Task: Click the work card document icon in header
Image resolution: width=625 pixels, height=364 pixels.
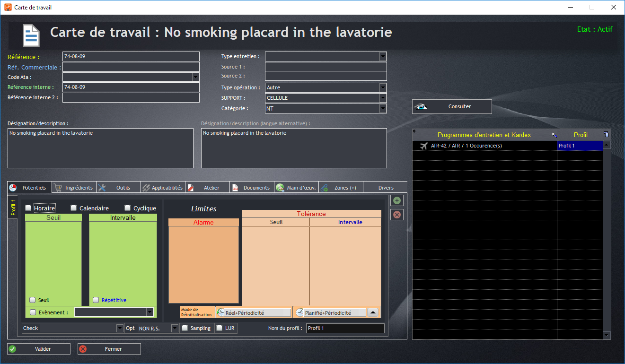Action: coord(31,35)
